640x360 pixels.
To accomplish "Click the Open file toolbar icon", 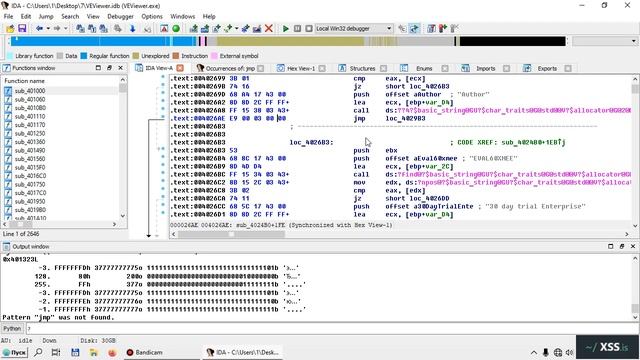I will click(x=10, y=29).
